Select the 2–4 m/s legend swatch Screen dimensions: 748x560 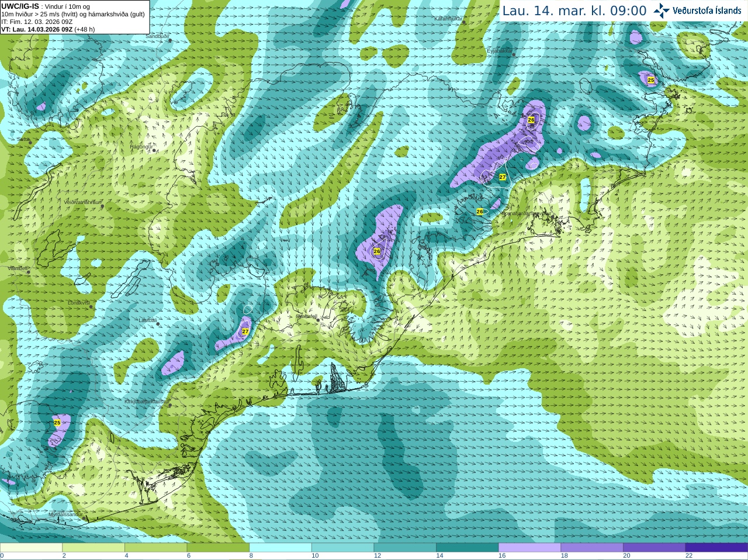93,548
